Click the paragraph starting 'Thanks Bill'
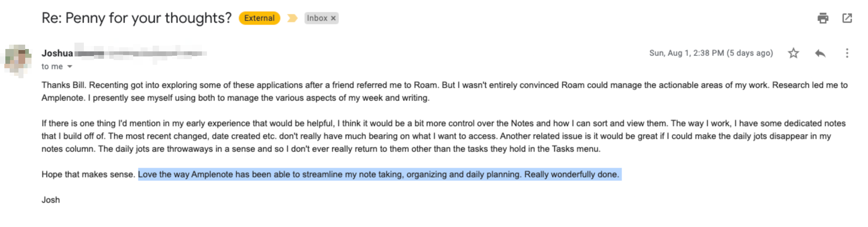 444,91
